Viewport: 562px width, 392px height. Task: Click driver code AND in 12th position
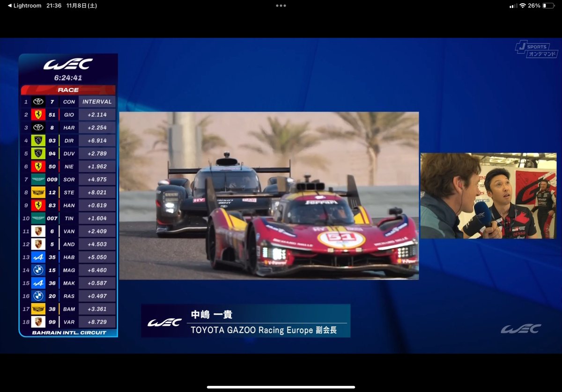click(69, 244)
